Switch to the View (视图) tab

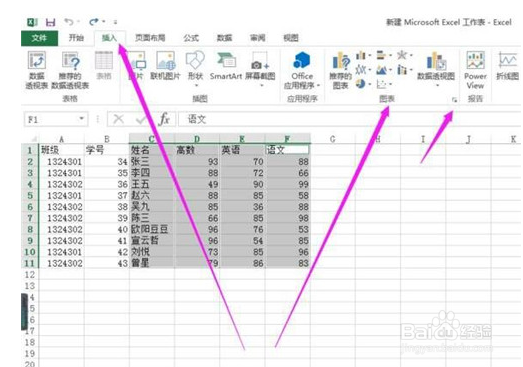tap(291, 38)
